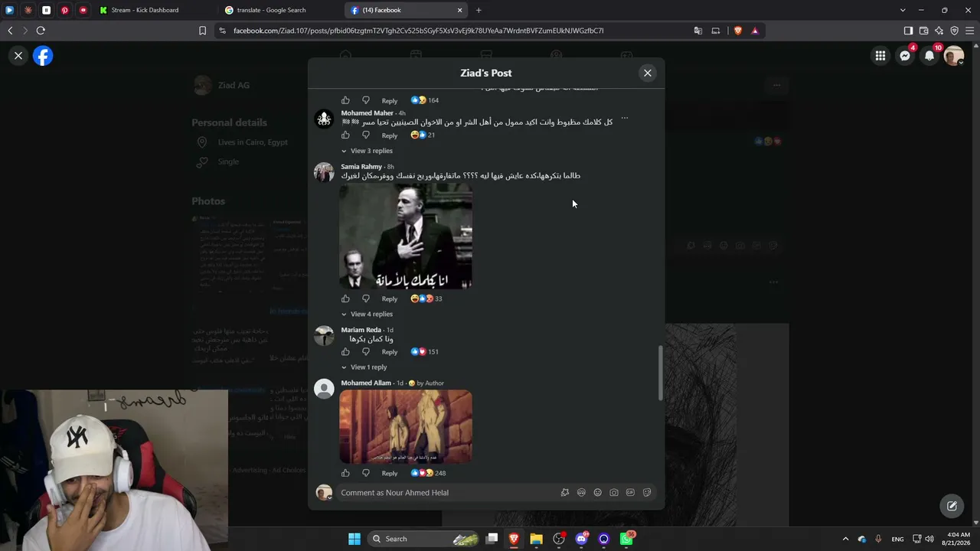
Task: Open Mohamed Maher's profile name link
Action: click(x=367, y=113)
